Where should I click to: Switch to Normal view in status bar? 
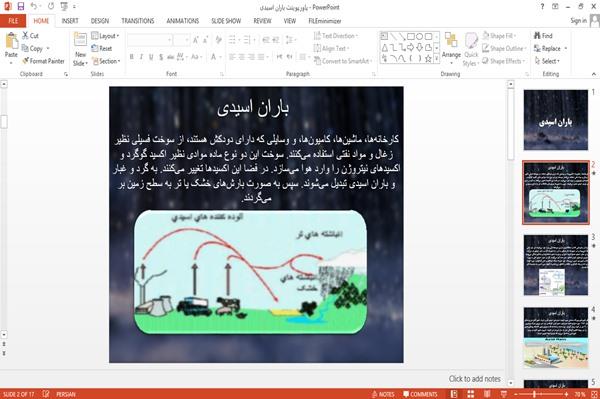[454, 394]
